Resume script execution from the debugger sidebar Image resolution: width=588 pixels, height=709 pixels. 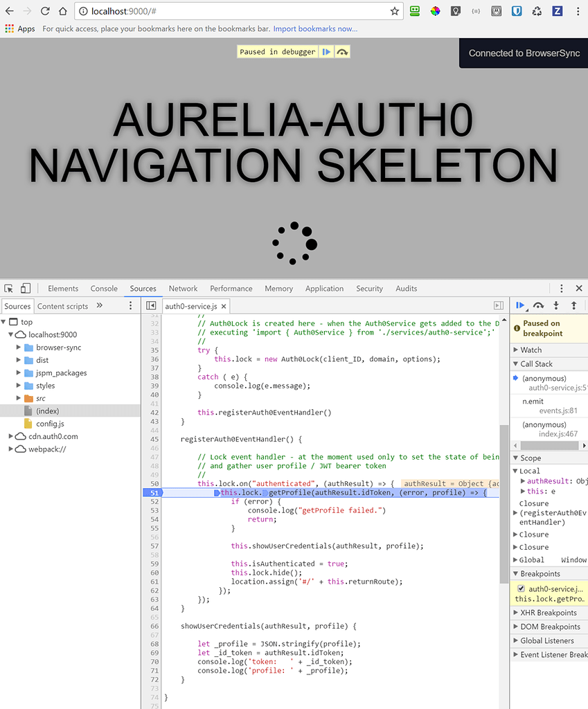(x=520, y=305)
